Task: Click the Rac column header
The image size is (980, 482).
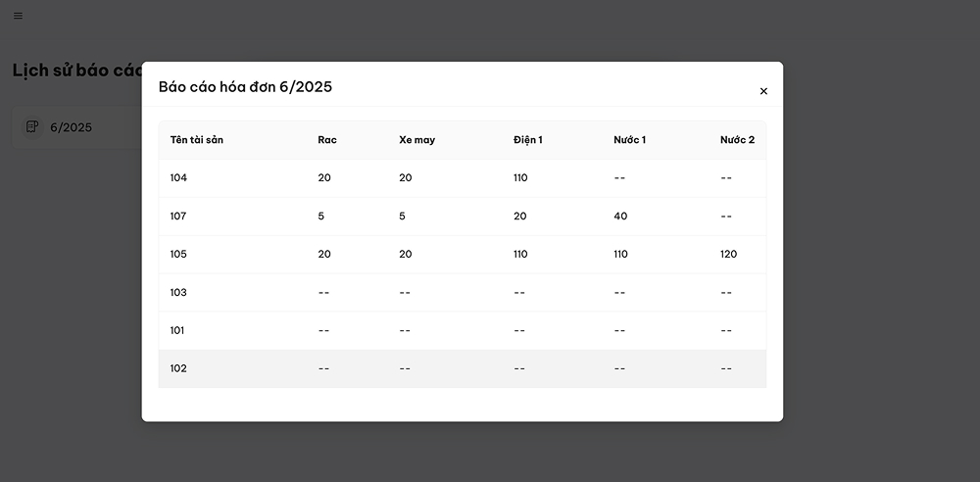Action: (327, 140)
